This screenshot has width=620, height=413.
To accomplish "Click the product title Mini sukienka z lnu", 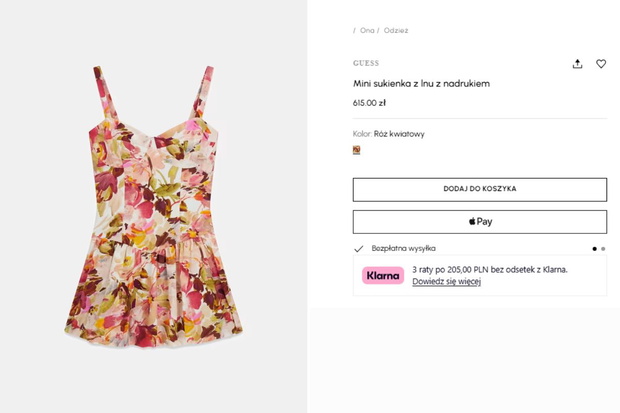I will [421, 83].
